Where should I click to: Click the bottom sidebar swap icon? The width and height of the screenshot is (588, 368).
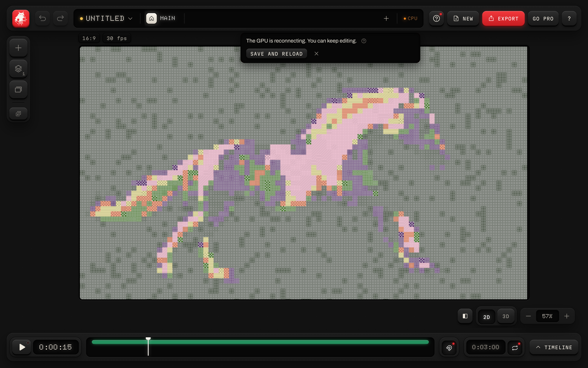tap(19, 114)
